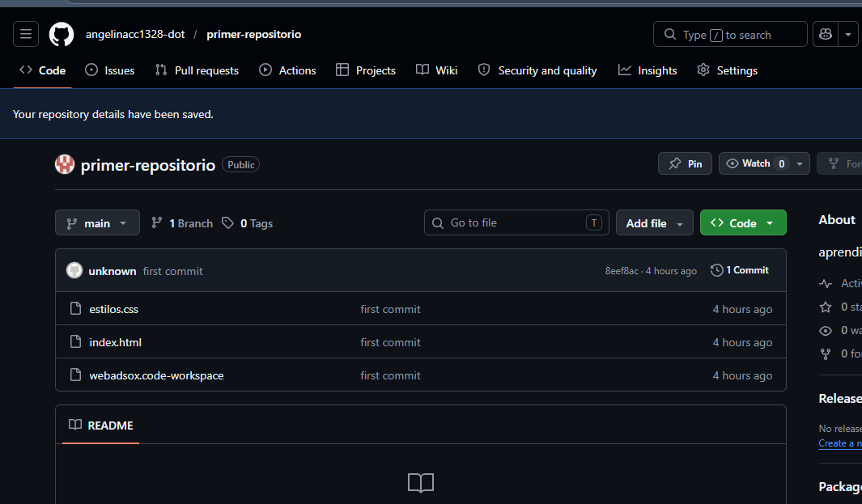This screenshot has width=862, height=504.
Task: Click the 'Create a new release' link
Action: [x=840, y=443]
